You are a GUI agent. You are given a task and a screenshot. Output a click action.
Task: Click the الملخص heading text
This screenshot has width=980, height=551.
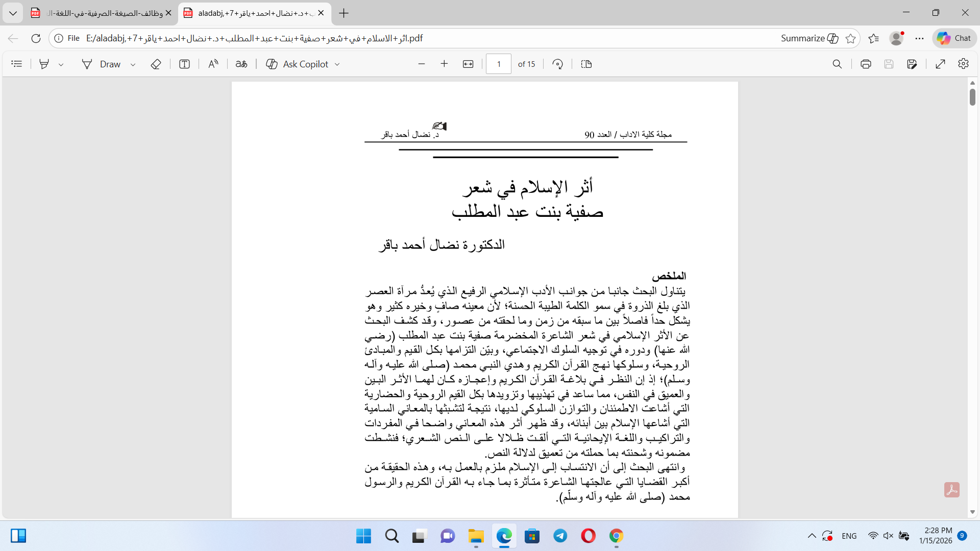pyautogui.click(x=669, y=276)
